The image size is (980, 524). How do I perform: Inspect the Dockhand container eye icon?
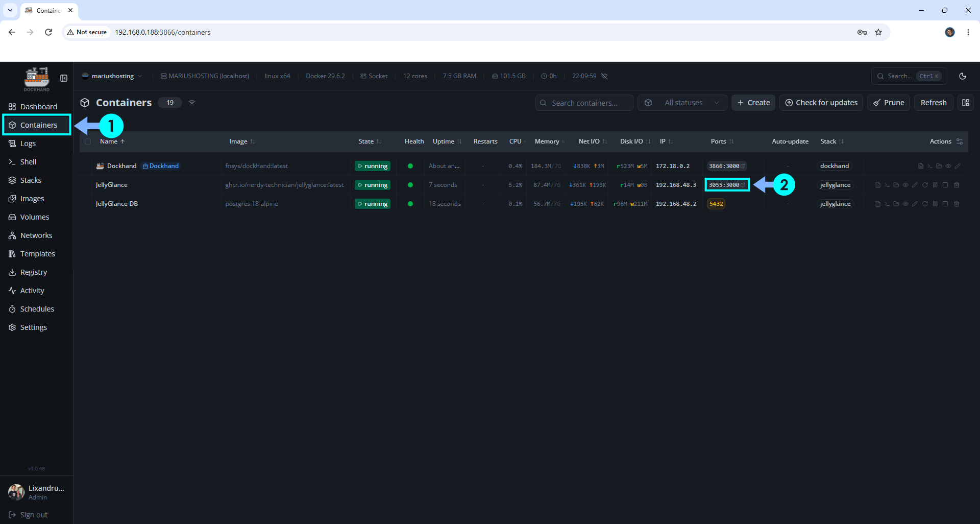pos(948,166)
